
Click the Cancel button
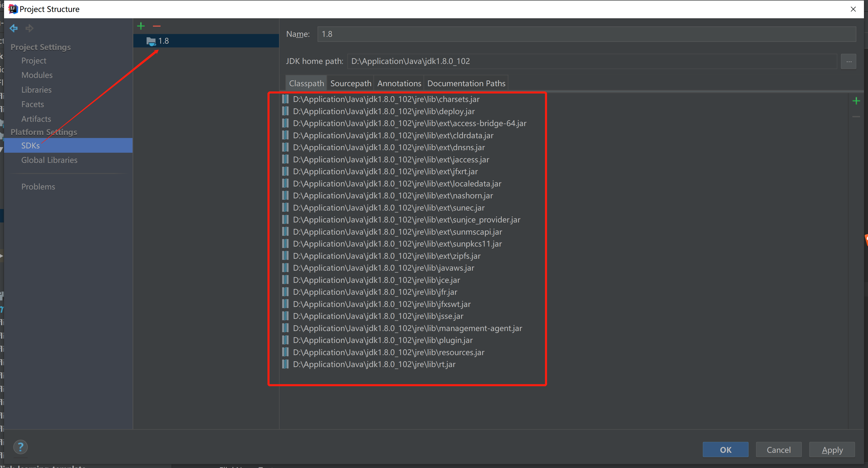[x=778, y=450]
